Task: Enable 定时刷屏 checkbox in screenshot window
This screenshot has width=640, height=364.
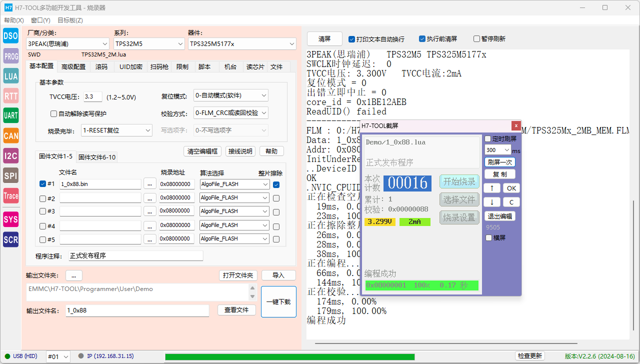Action: tap(488, 138)
